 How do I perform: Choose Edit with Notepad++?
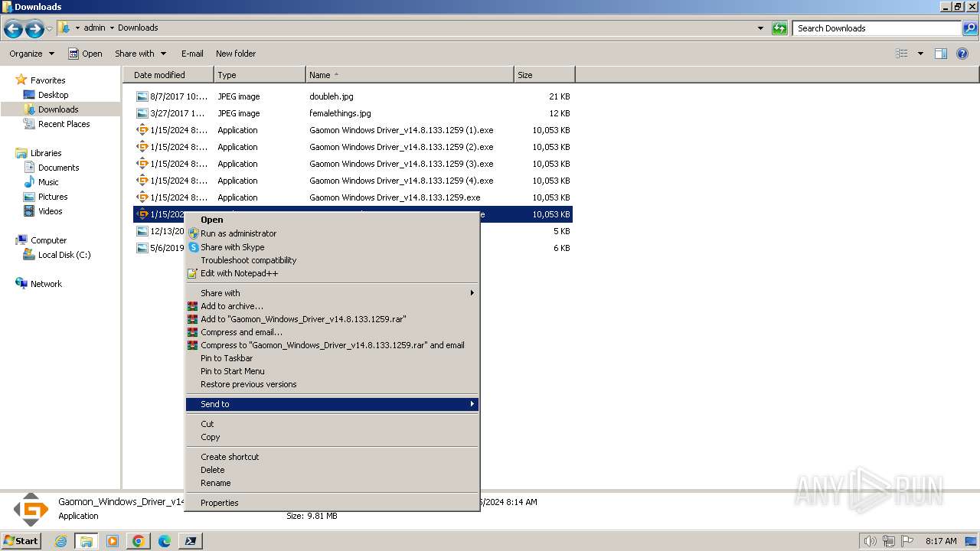[332, 273]
